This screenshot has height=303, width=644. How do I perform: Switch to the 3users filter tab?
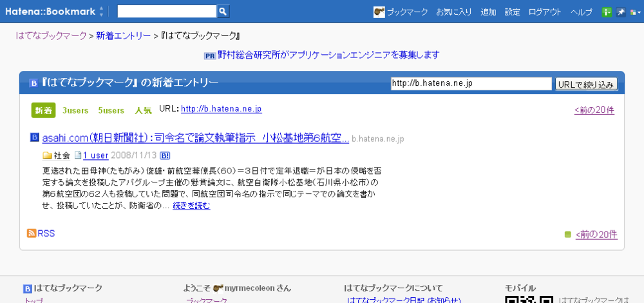coord(75,111)
